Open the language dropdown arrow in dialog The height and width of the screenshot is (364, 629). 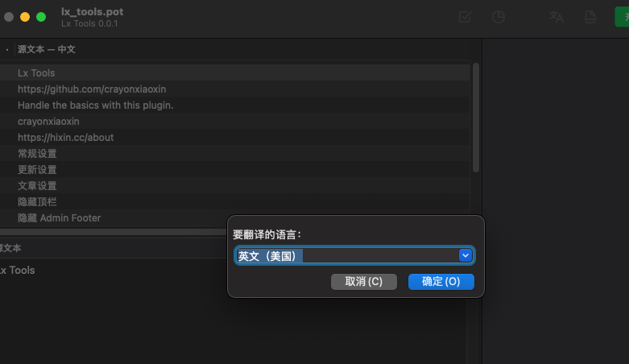coord(465,255)
